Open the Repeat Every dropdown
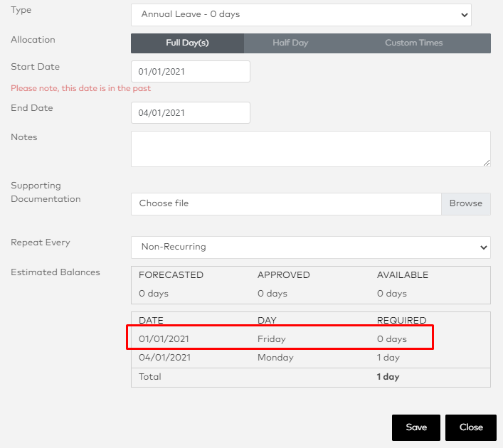 coord(310,247)
